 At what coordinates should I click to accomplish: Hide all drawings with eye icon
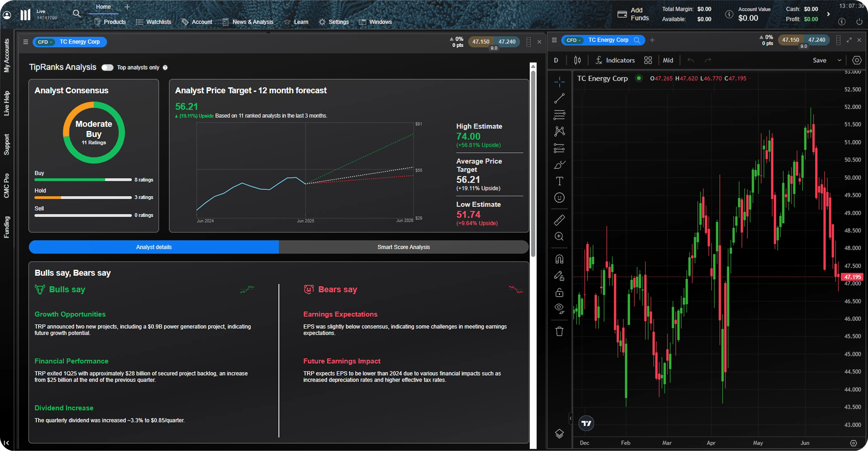point(559,308)
